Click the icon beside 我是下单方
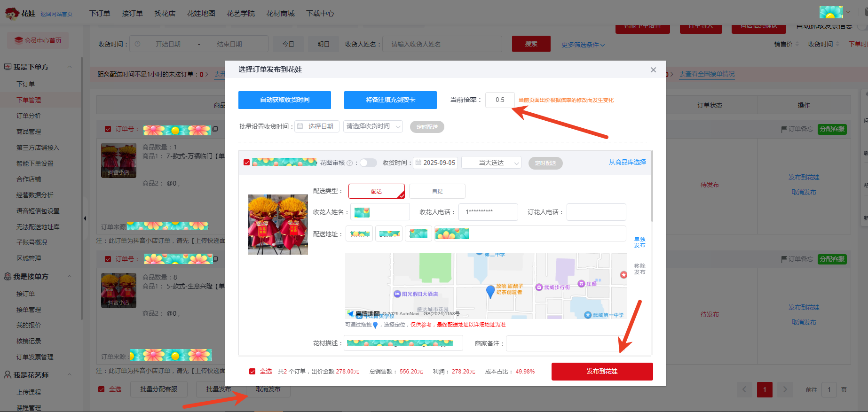Image resolution: width=868 pixels, height=412 pixels. (x=8, y=67)
